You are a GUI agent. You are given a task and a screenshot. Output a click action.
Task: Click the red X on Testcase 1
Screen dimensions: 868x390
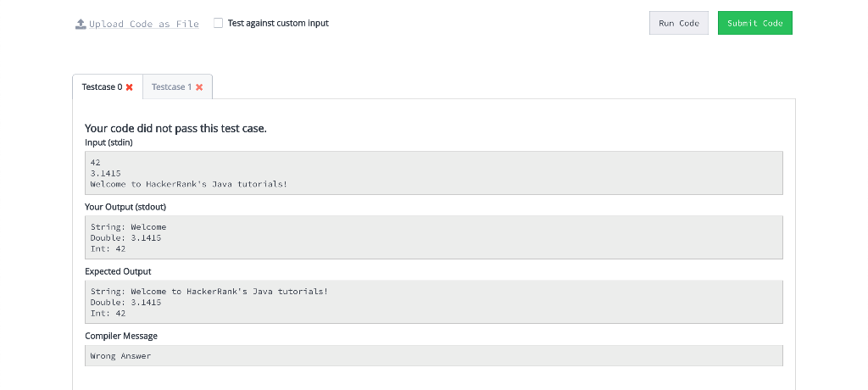[x=199, y=87]
